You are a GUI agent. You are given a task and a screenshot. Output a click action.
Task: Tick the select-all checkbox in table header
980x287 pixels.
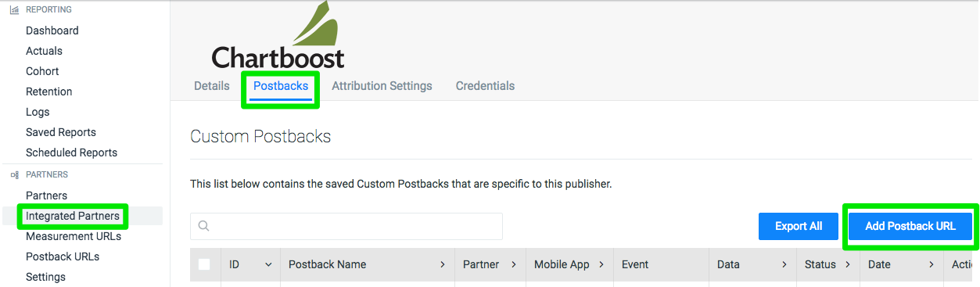204,264
